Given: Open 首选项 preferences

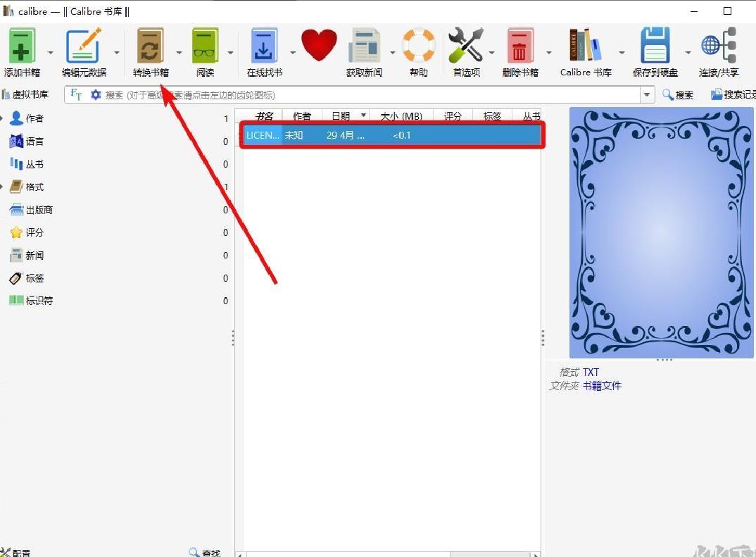Looking at the screenshot, I should click(x=466, y=52).
